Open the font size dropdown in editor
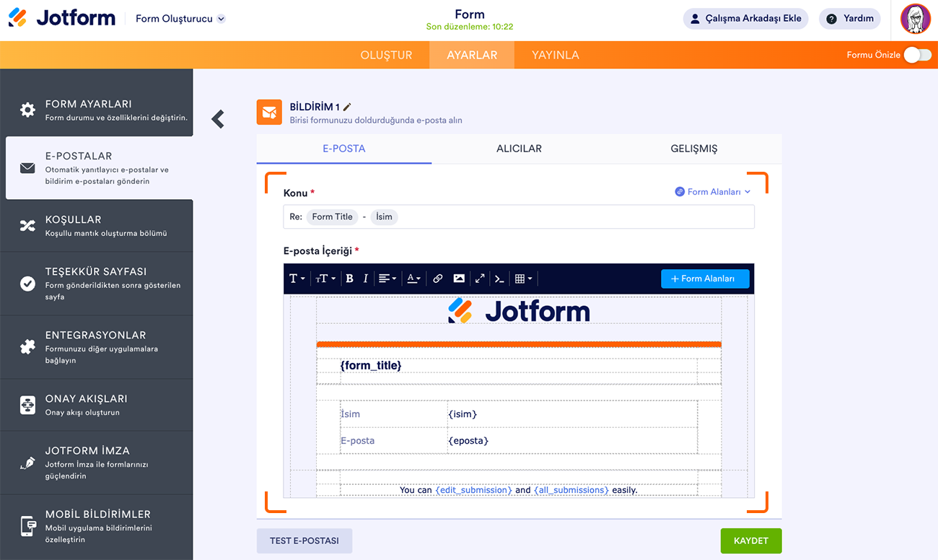Viewport: 938px width, 560px height. click(325, 279)
